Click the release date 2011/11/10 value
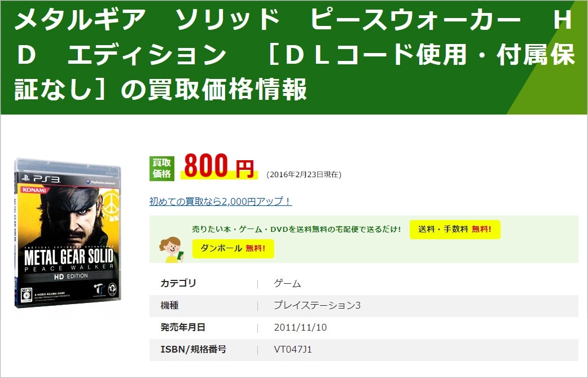This screenshot has width=588, height=378. tap(300, 327)
